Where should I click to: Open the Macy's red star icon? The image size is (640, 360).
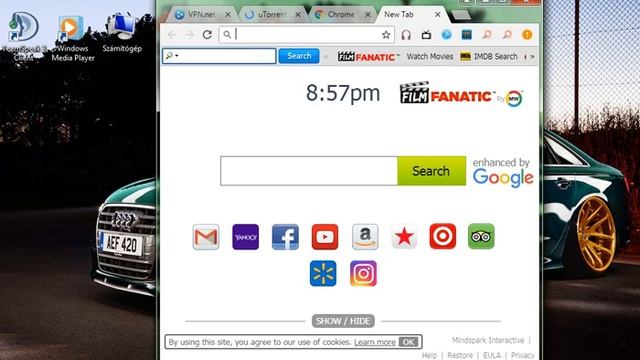pyautogui.click(x=404, y=237)
